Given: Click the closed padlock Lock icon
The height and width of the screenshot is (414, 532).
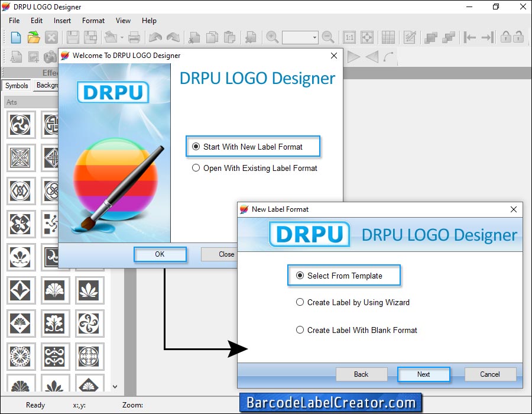Looking at the screenshot, I should (505, 37).
